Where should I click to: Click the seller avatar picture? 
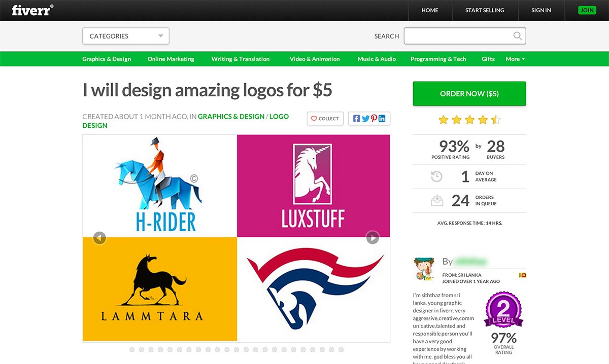pos(424,269)
